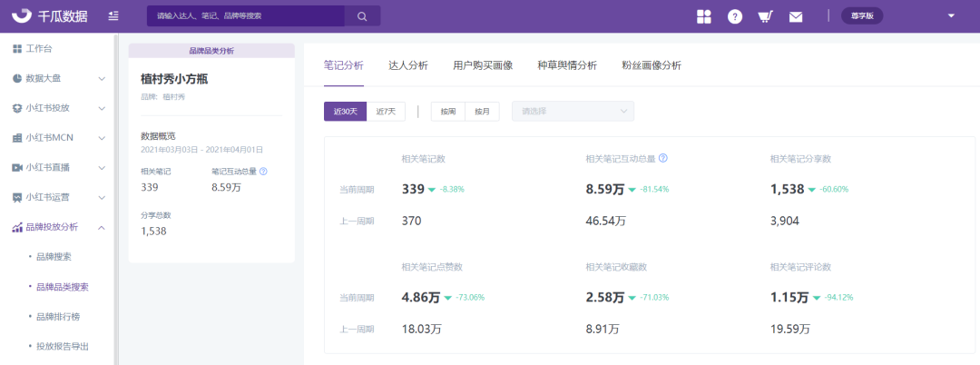This screenshot has width=980, height=365.
Task: Click the 8.91万 previous period value
Action: pos(603,330)
